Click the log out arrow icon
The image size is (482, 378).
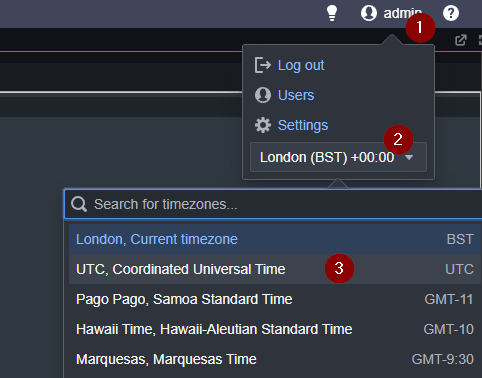coord(263,65)
